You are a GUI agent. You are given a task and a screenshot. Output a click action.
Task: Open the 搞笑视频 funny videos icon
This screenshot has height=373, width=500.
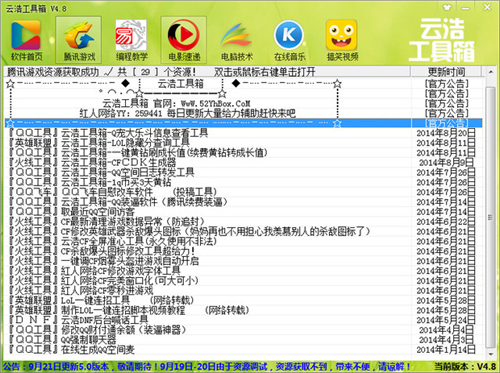click(342, 40)
